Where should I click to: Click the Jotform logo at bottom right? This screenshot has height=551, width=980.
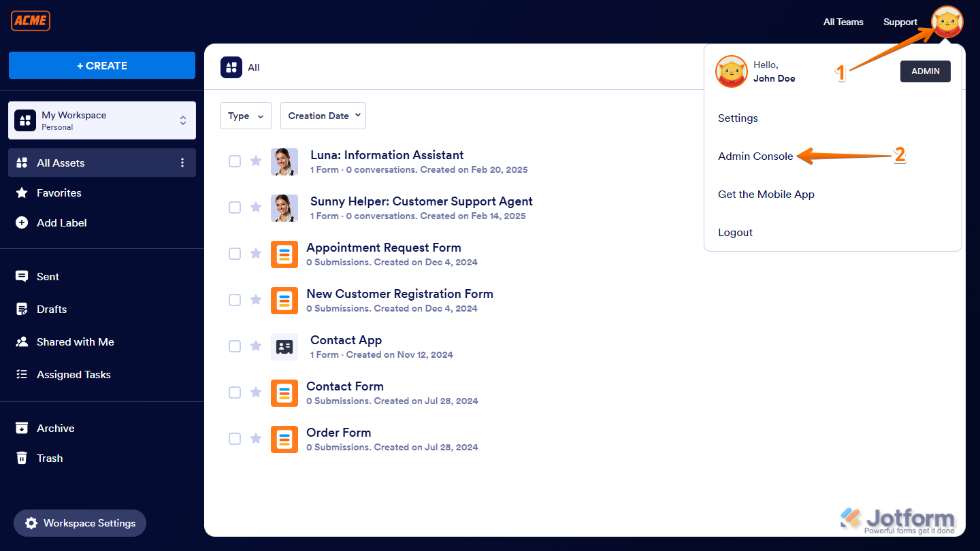898,518
